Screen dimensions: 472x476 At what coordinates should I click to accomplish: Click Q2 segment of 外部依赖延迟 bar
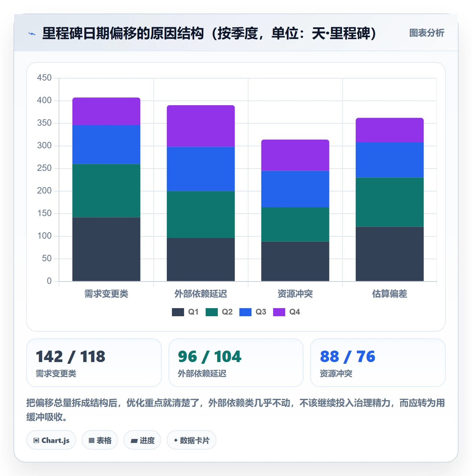pos(201,214)
